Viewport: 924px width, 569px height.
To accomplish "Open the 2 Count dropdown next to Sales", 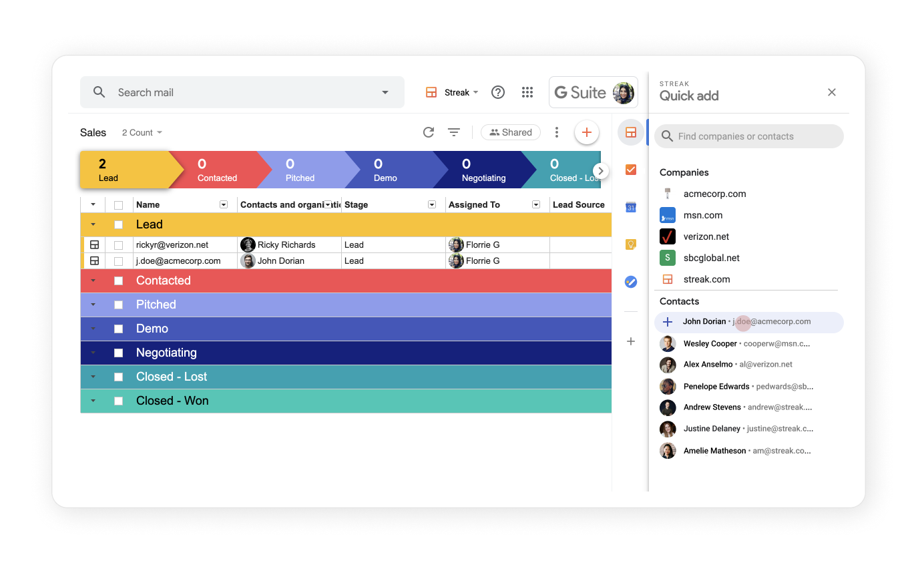I will [x=142, y=132].
